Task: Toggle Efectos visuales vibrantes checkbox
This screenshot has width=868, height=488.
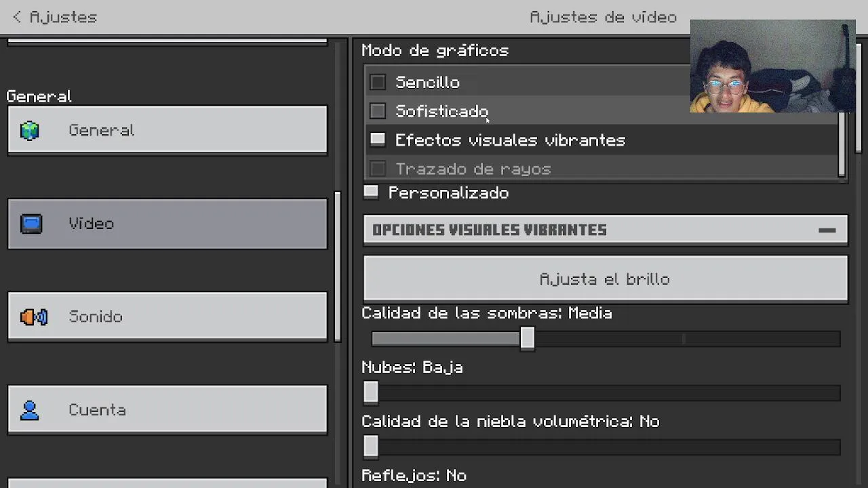Action: point(378,140)
